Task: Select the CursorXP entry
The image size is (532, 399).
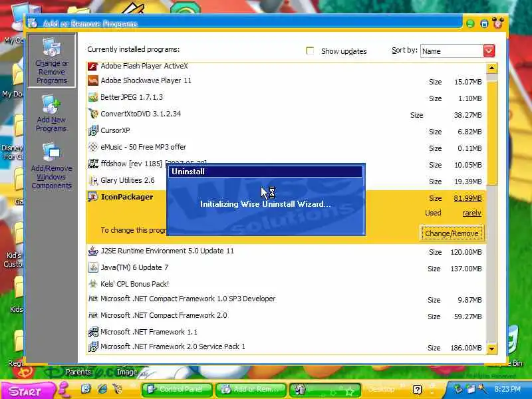Action: click(x=287, y=130)
